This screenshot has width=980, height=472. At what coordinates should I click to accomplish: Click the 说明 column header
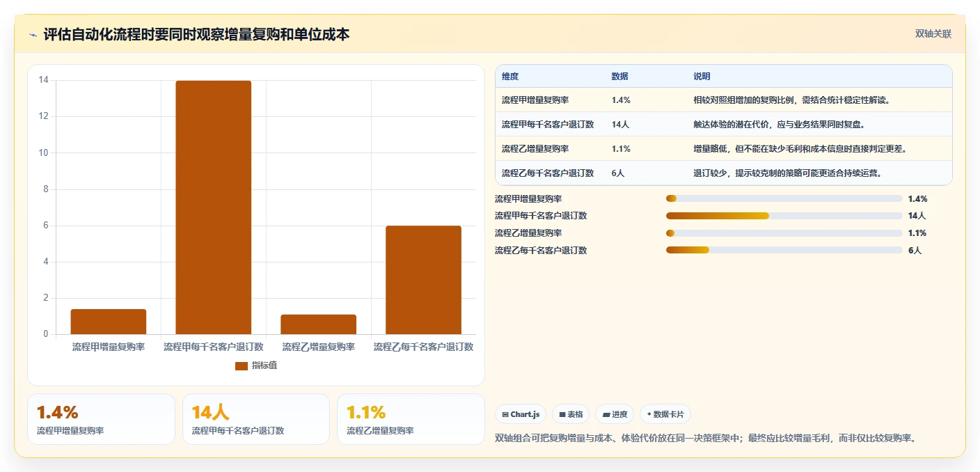(702, 77)
